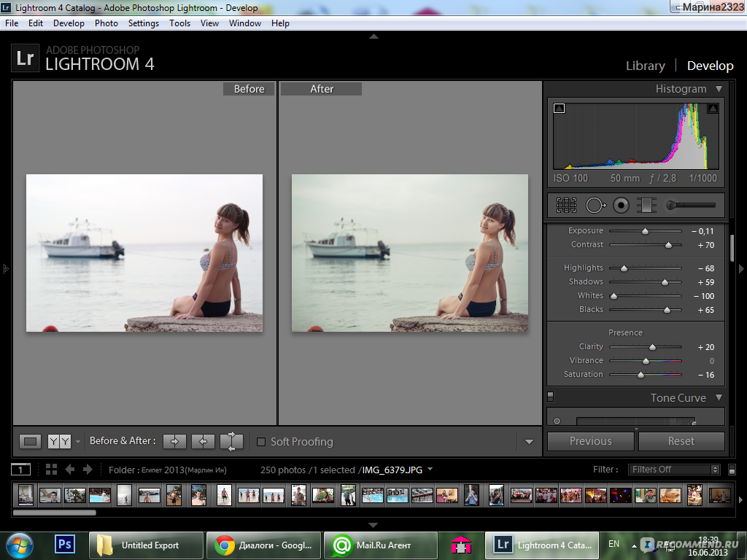Image resolution: width=747 pixels, height=560 pixels.
Task: Hide the bottom filmstrip panel
Action: (373, 525)
